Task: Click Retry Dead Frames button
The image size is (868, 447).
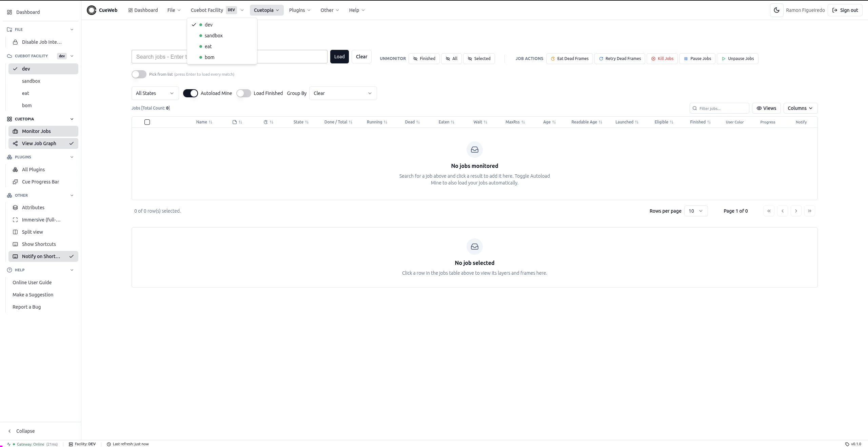Action: click(620, 59)
